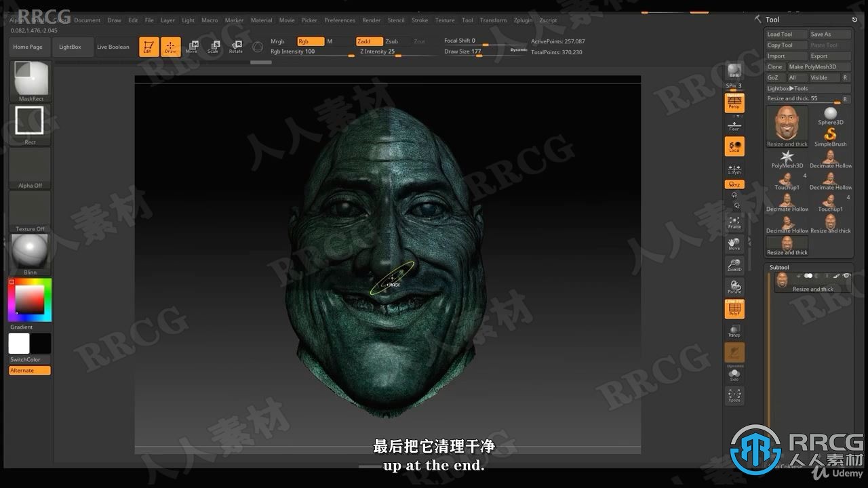The height and width of the screenshot is (488, 868).
Task: Toggle Solo mode icon
Action: pyautogui.click(x=734, y=375)
